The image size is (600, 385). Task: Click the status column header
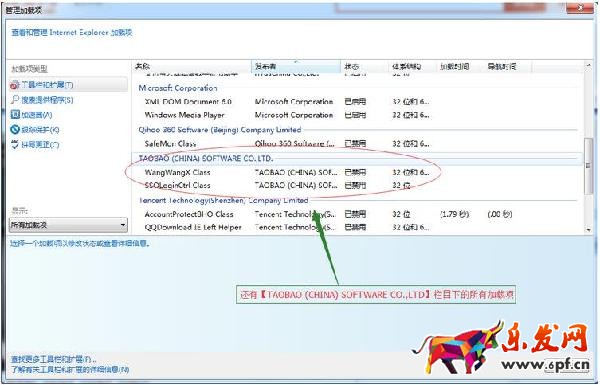[x=364, y=67]
